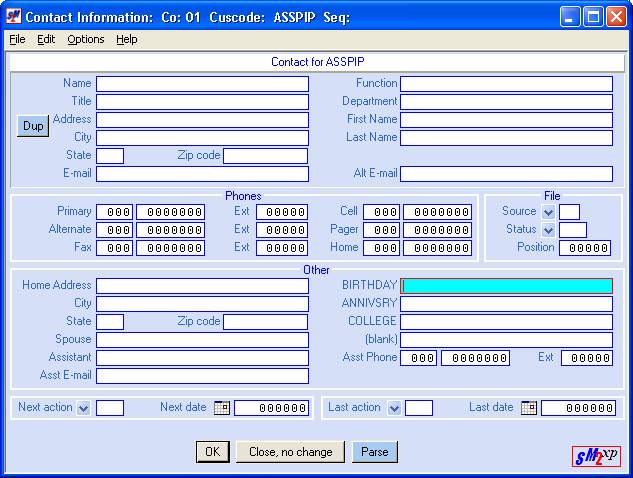Focus the Function input field
The image size is (633, 478).
tap(506, 84)
